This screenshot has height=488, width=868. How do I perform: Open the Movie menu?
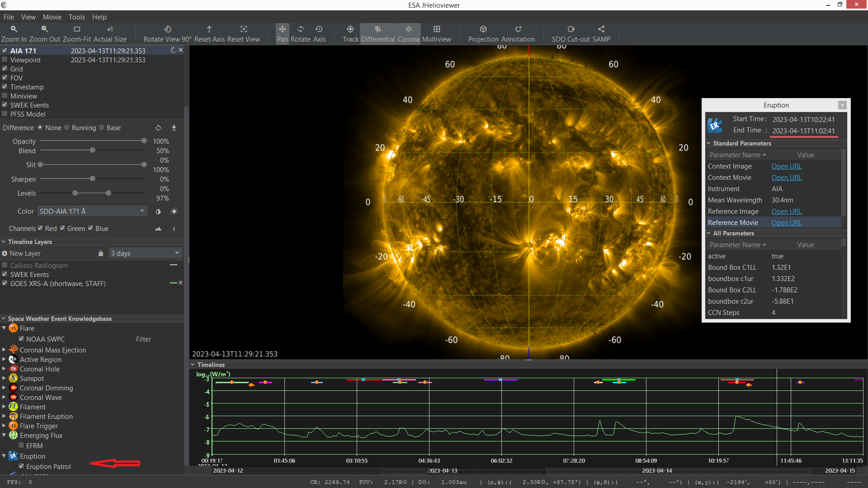coord(52,17)
